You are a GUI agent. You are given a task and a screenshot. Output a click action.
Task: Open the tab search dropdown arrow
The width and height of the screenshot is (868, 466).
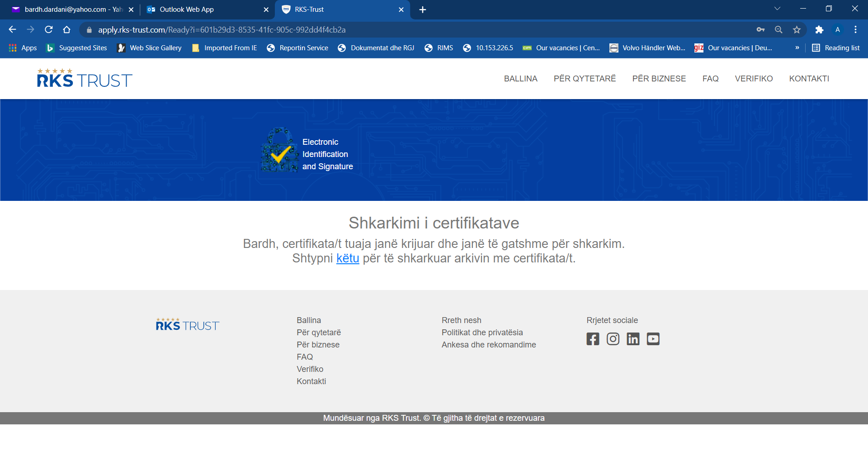pyautogui.click(x=777, y=9)
